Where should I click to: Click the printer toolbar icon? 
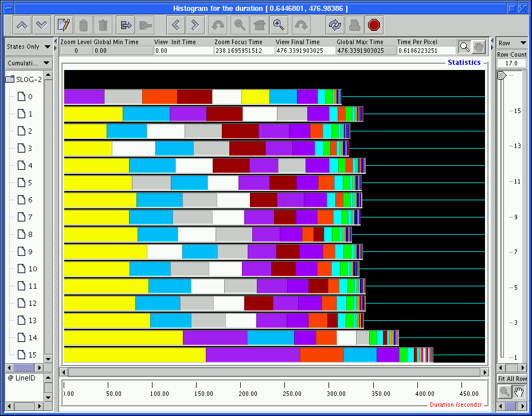click(354, 25)
